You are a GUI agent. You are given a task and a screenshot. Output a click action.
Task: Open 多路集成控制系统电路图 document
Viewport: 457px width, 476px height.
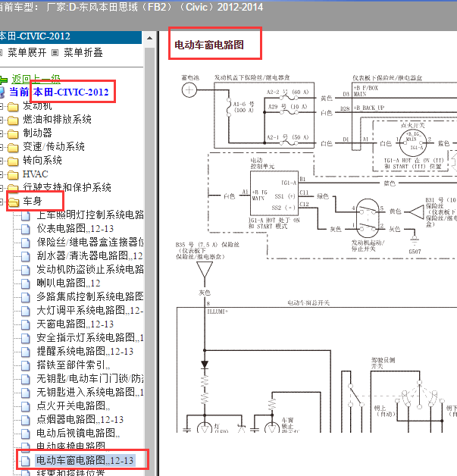tap(90, 296)
